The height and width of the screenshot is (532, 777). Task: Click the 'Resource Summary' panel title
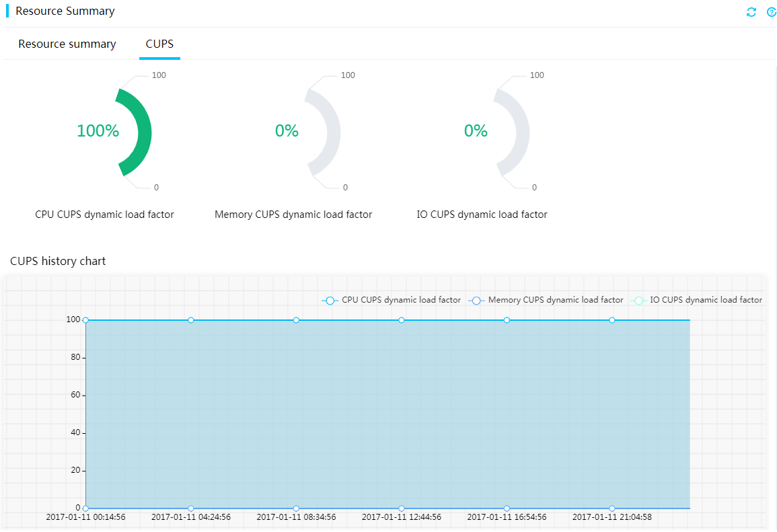tap(65, 11)
